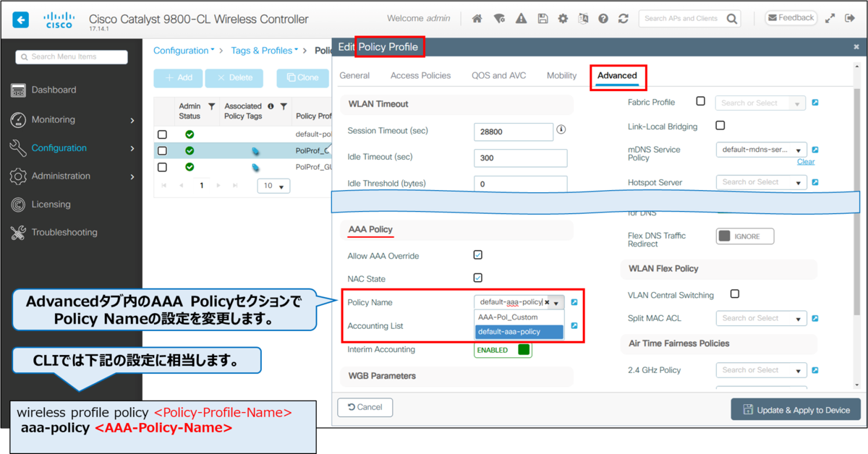Open Monitoring in the sidebar menu
The width and height of the screenshot is (868, 454).
coord(72,119)
